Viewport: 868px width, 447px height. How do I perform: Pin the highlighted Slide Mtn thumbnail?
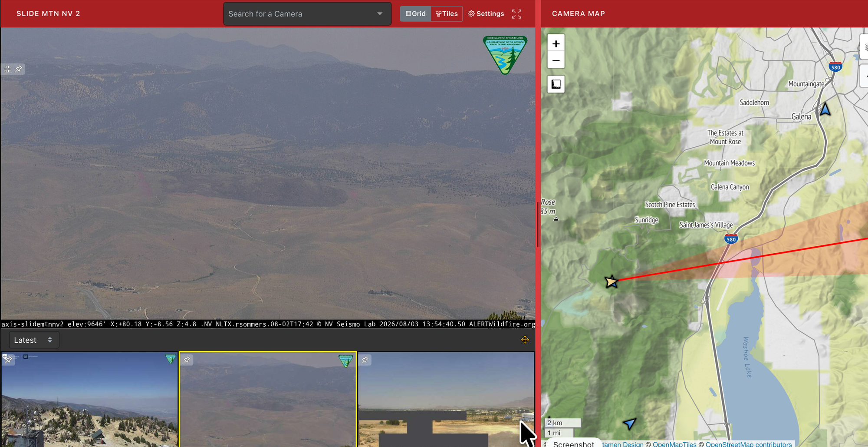click(187, 360)
